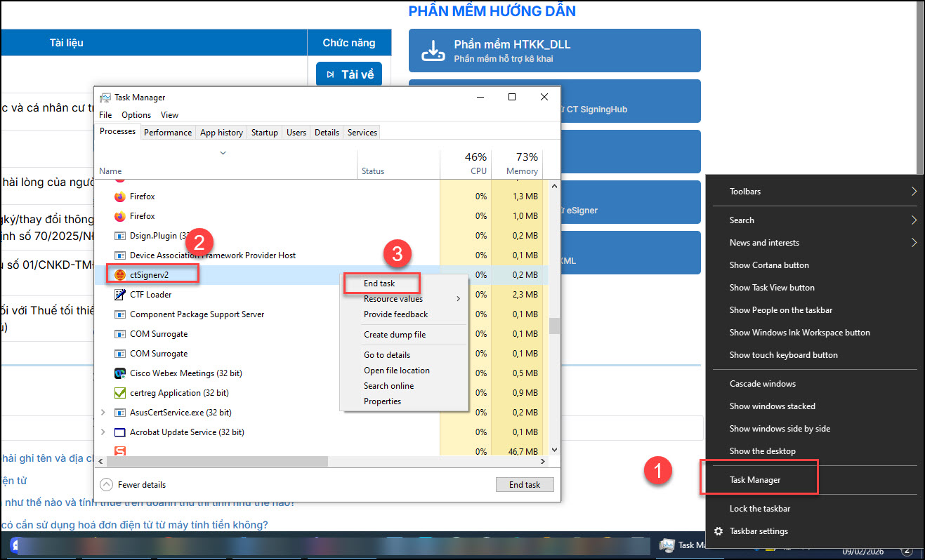This screenshot has height=560, width=925.
Task: Click the certreg Application checkmark icon
Action: pyautogui.click(x=119, y=393)
